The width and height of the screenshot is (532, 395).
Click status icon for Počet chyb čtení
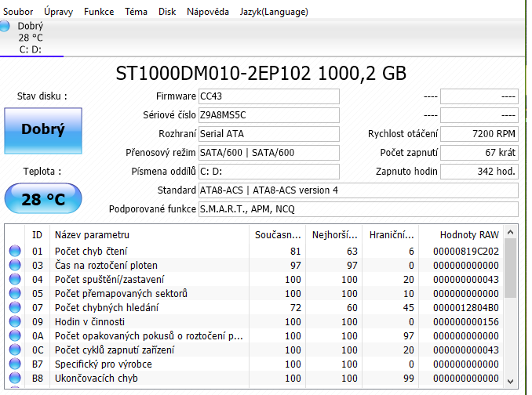tap(15, 251)
